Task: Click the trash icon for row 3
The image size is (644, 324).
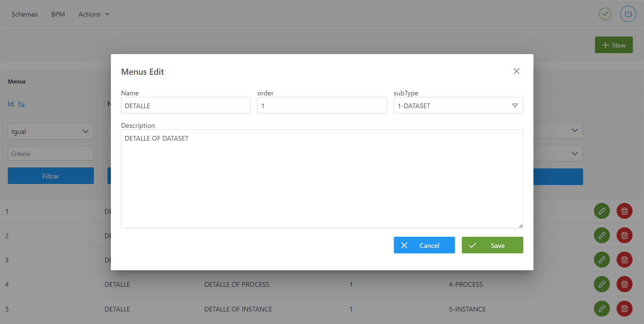Action: [624, 260]
